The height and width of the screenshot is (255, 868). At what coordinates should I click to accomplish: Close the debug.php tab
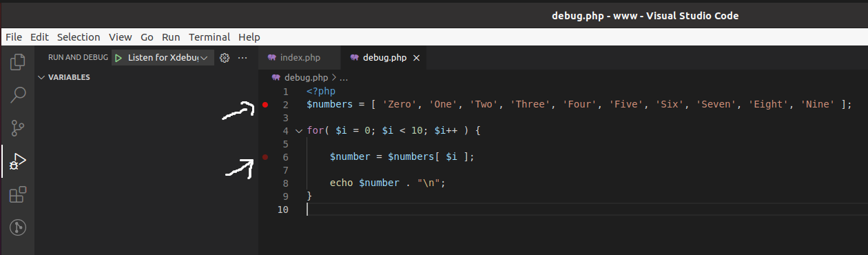[416, 58]
